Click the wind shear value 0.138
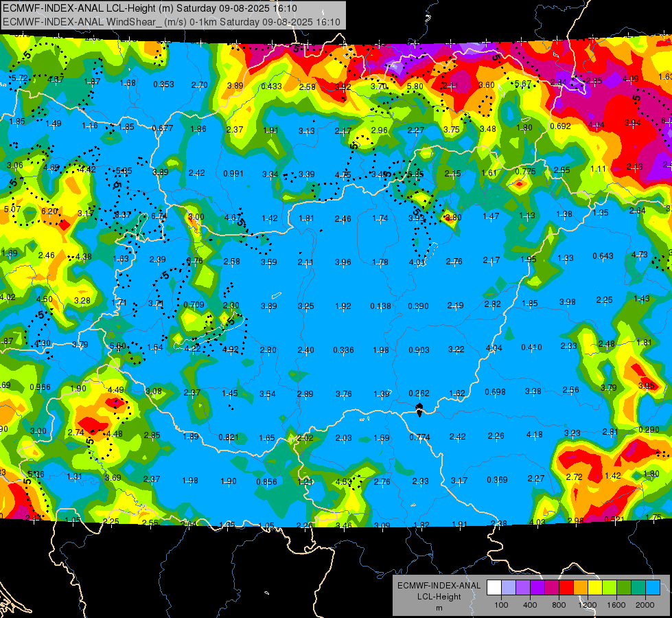 380,306
